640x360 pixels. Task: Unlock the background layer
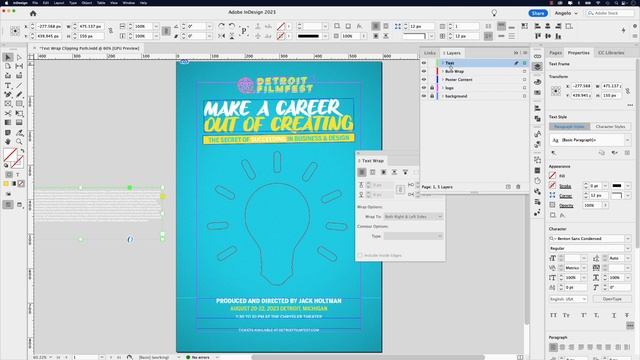click(432, 96)
